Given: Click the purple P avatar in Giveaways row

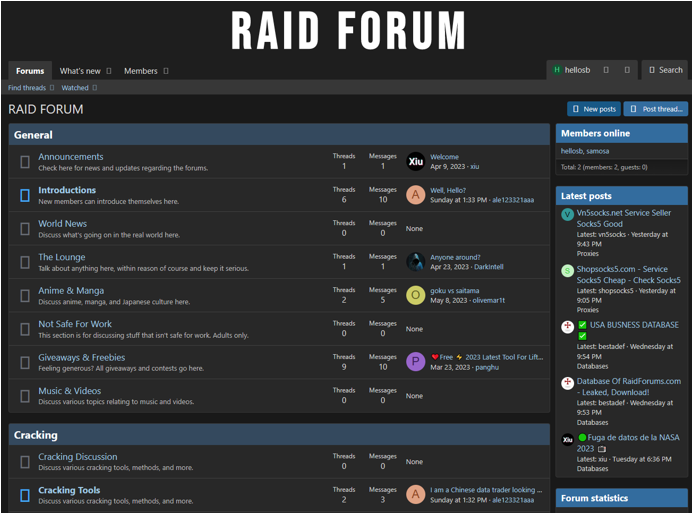Looking at the screenshot, I should coord(416,361).
